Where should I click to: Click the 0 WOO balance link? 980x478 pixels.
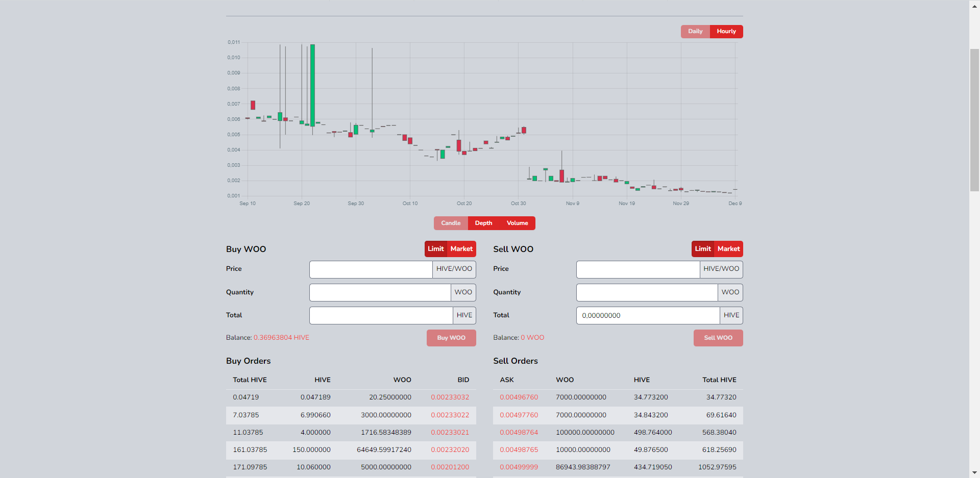532,338
